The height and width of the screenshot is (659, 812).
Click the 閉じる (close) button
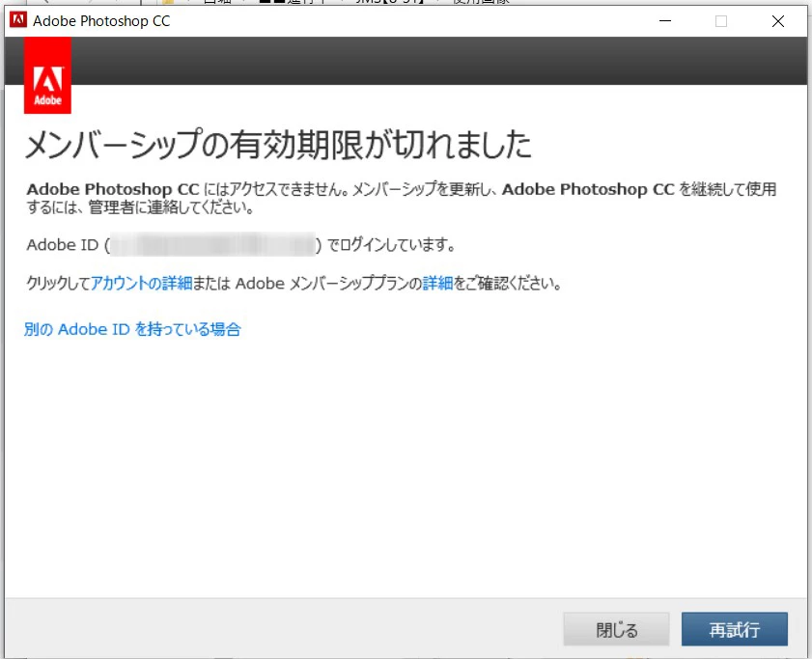616,629
